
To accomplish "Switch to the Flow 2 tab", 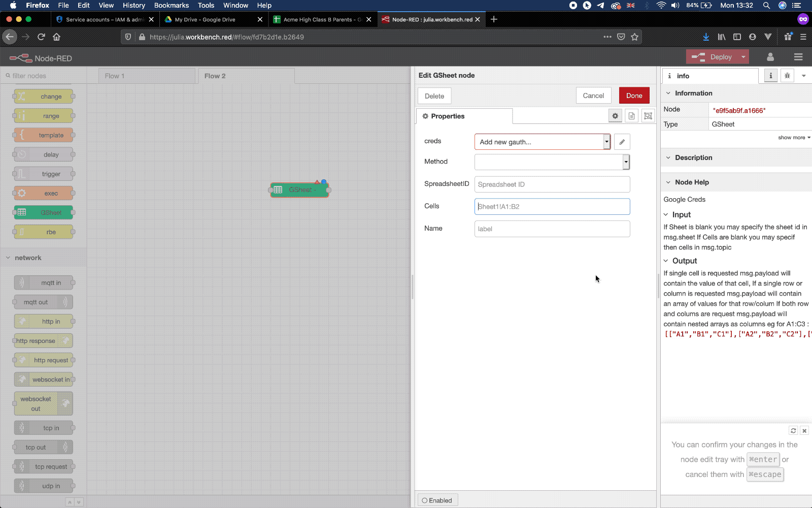I will pos(246,76).
